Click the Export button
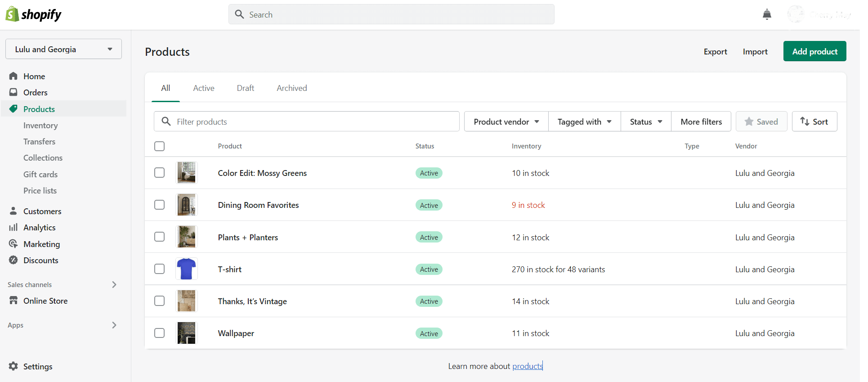 715,52
